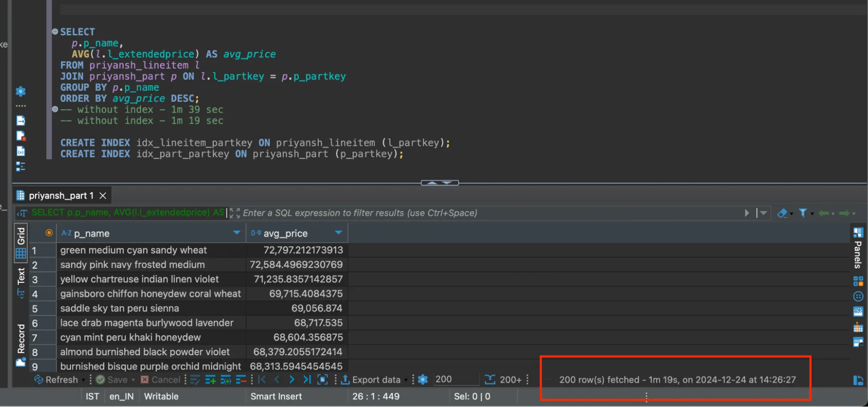868x407 pixels.
Task: Open the Export data dropdown arrow
Action: [x=406, y=380]
